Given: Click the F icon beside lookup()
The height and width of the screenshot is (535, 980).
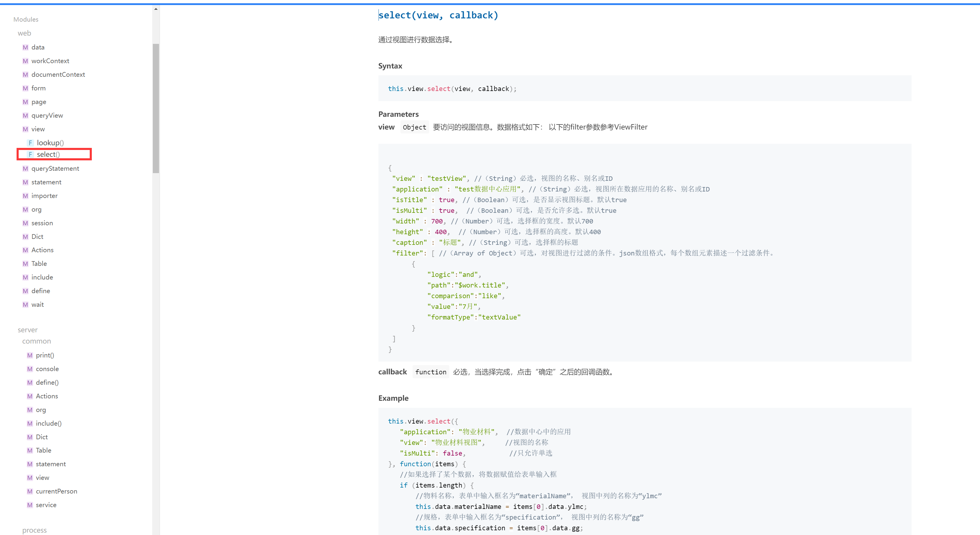Looking at the screenshot, I should 30,143.
